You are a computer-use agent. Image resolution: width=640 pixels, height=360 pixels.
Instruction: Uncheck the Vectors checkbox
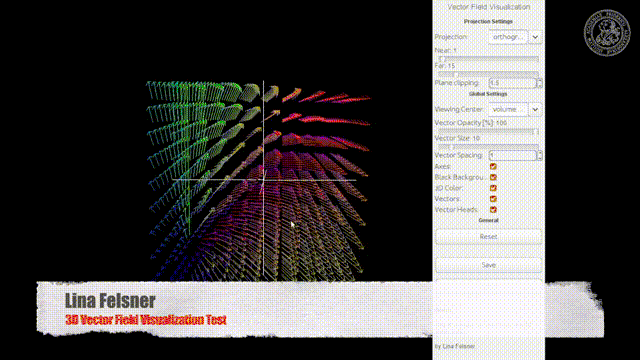coord(493,199)
